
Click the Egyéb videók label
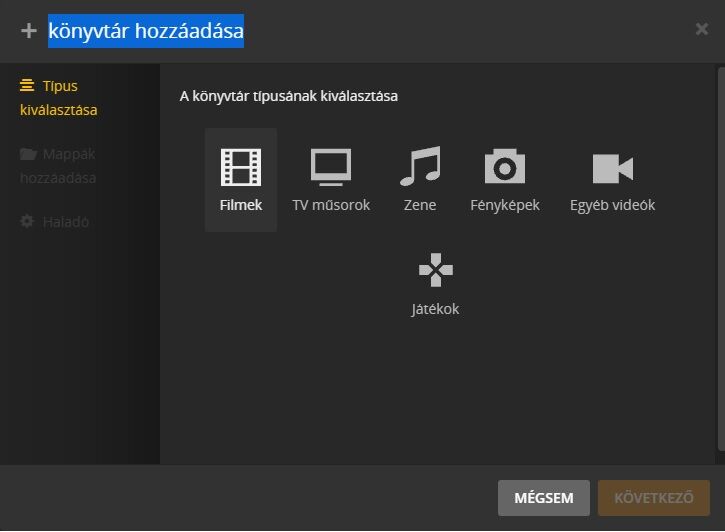pyautogui.click(x=613, y=205)
